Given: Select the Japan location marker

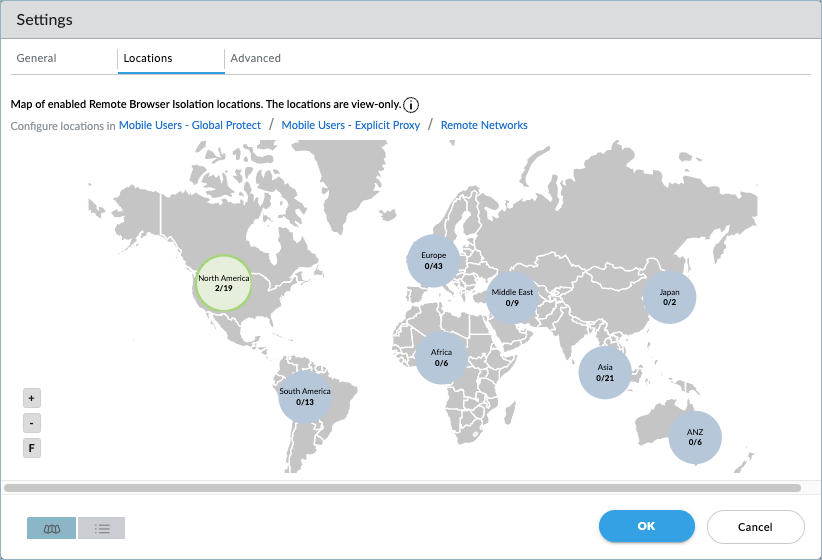Looking at the screenshot, I should pyautogui.click(x=669, y=297).
